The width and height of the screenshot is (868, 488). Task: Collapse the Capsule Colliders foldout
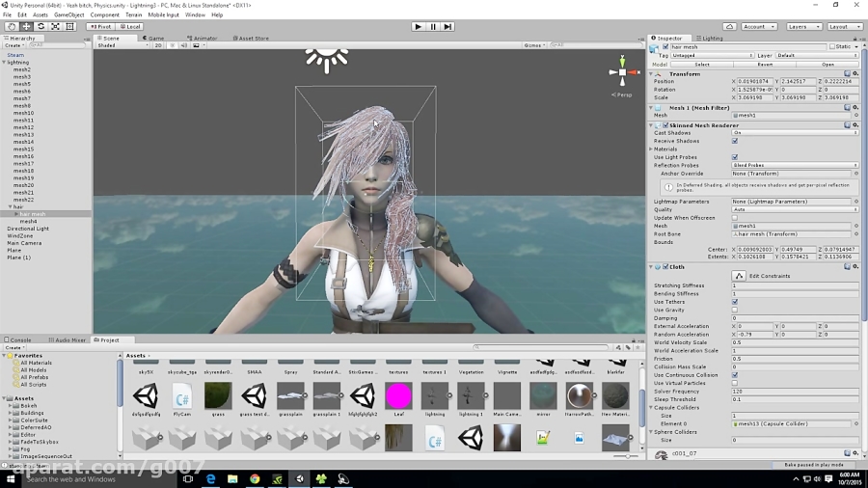(652, 408)
